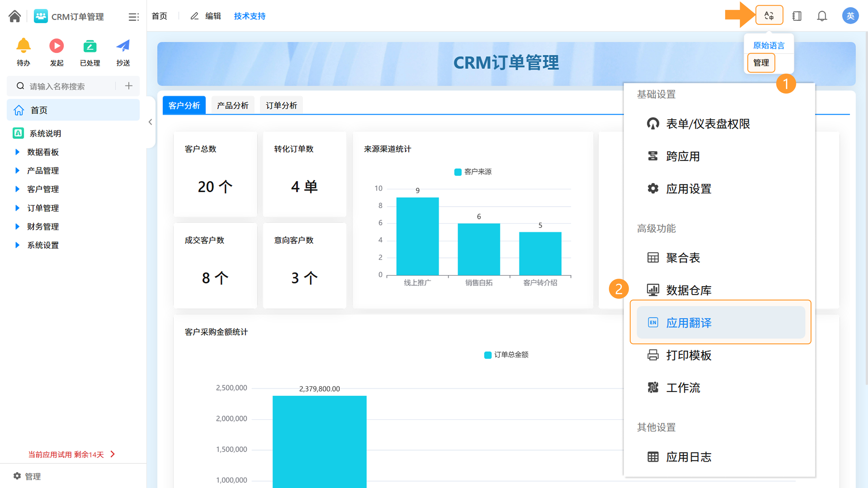This screenshot has height=488, width=868.
Task: Open 数据仓库 menu entry
Action: [x=679, y=290]
